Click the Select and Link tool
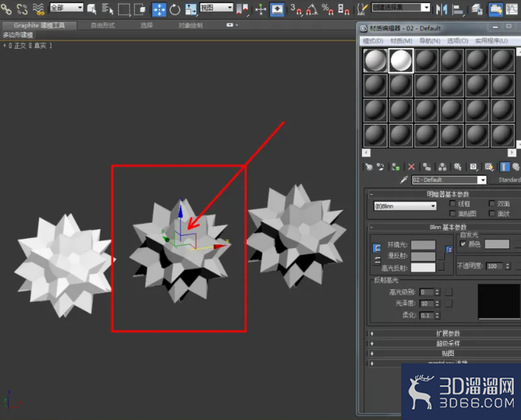The height and width of the screenshot is (420, 521). (x=6, y=9)
